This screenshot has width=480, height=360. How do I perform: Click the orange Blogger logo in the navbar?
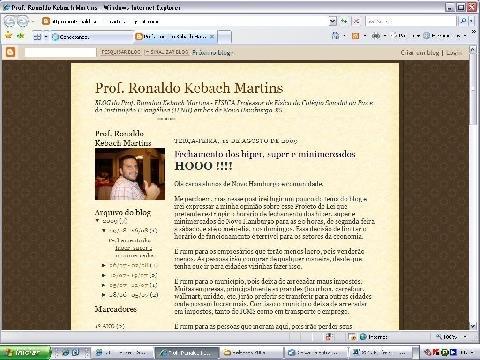tap(11, 52)
